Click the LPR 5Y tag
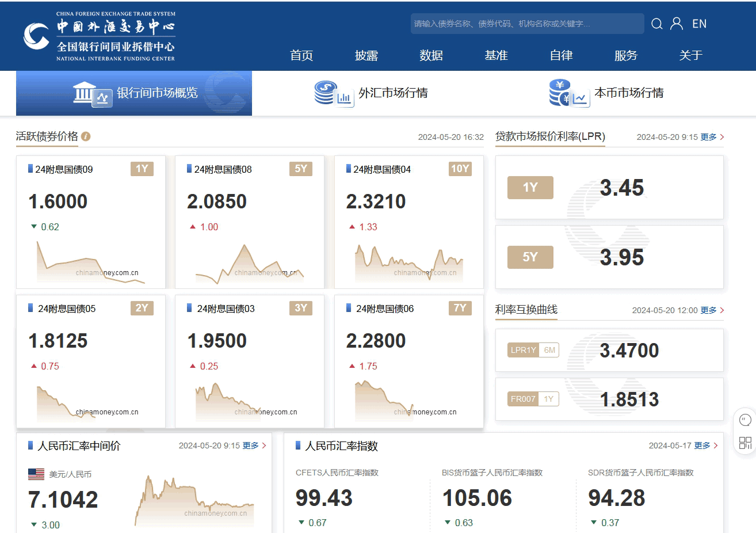Screen dimensions: 756x533 coord(530,257)
